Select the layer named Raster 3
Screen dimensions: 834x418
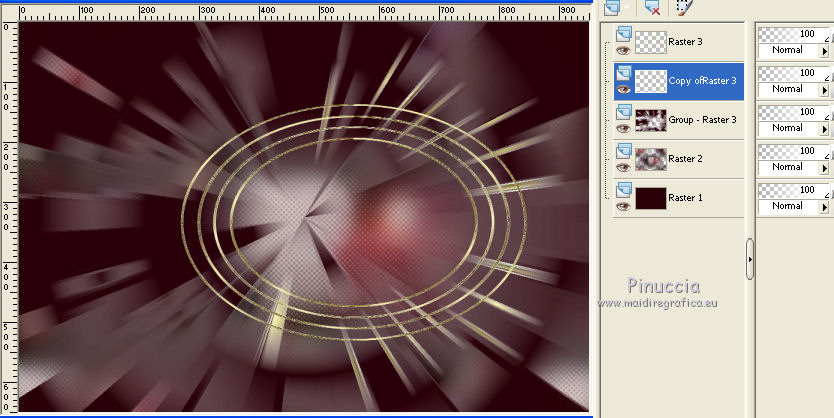click(685, 41)
